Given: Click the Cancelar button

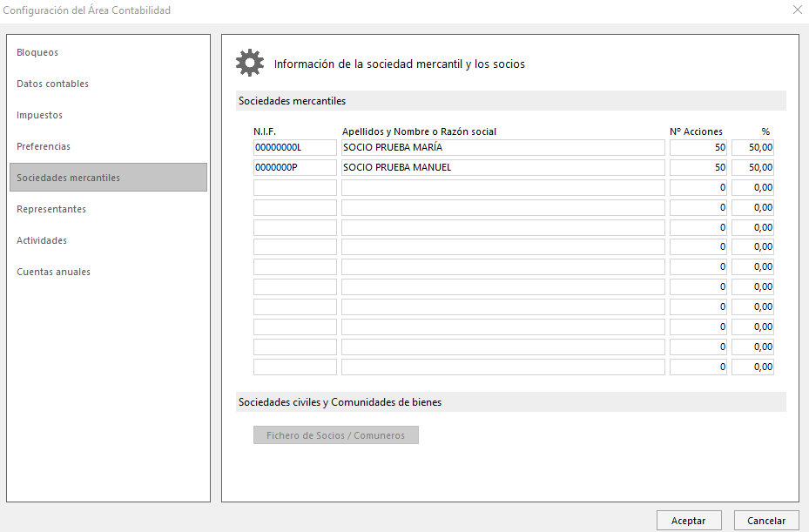Looking at the screenshot, I should (x=766, y=521).
